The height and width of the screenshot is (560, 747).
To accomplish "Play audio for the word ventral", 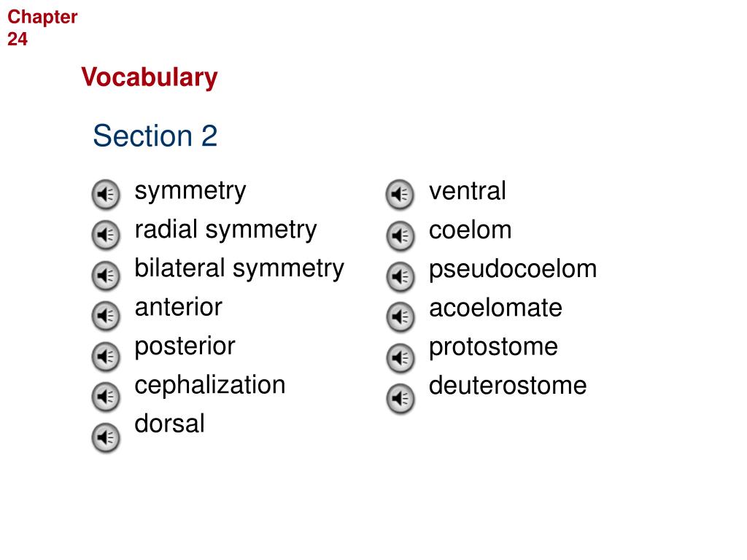I will pos(400,194).
